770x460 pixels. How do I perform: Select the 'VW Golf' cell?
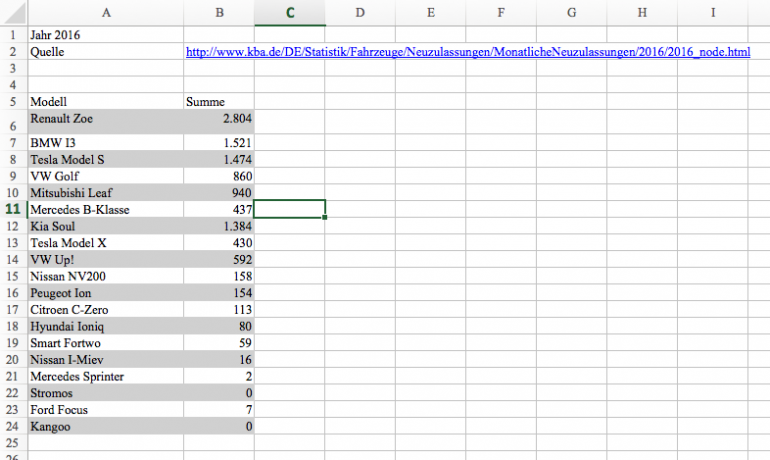pos(106,176)
